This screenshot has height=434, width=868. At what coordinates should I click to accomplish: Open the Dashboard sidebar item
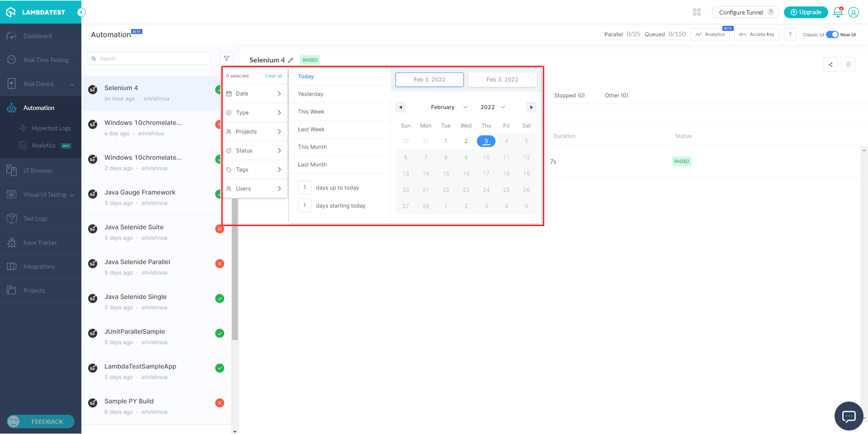41,36
